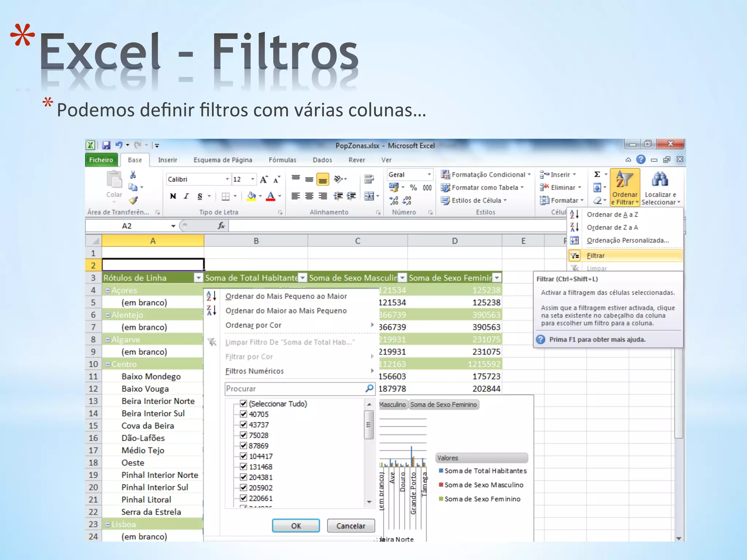Screen dimensions: 747x560
Task: Select column B header
Action: [x=256, y=241]
